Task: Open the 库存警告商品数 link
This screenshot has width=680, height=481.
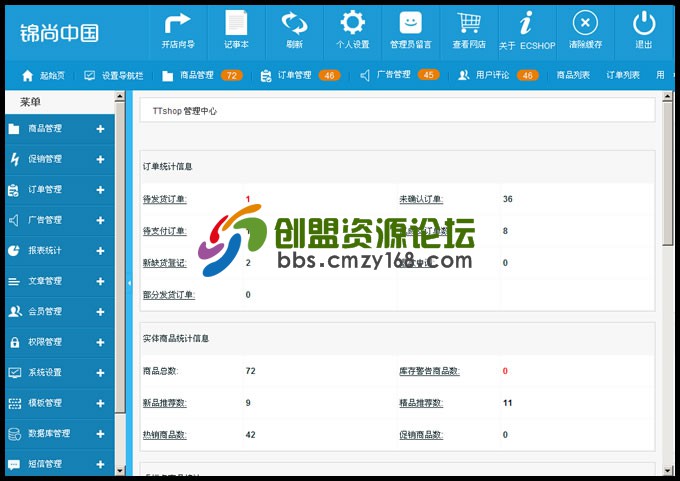Action: click(x=429, y=371)
